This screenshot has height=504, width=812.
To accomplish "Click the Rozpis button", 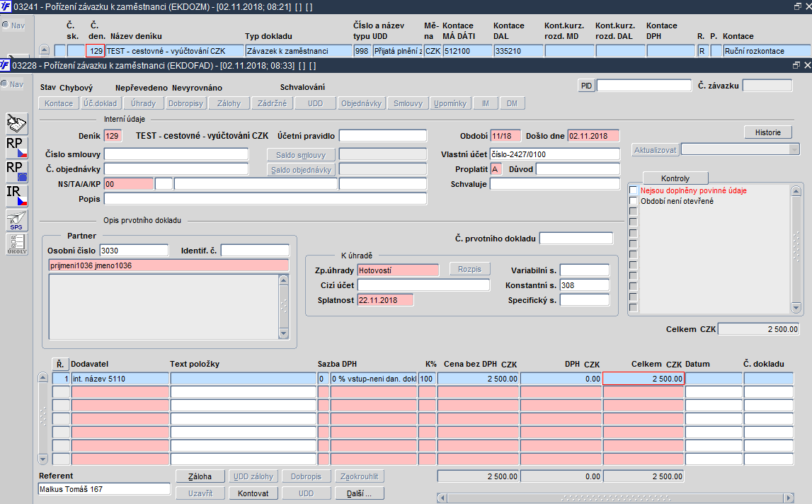I will click(469, 269).
